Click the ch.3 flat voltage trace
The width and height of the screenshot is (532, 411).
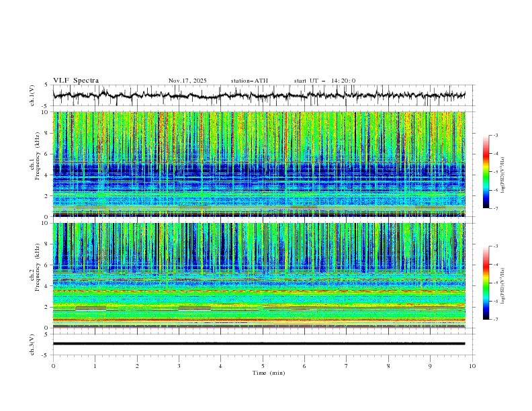(262, 343)
